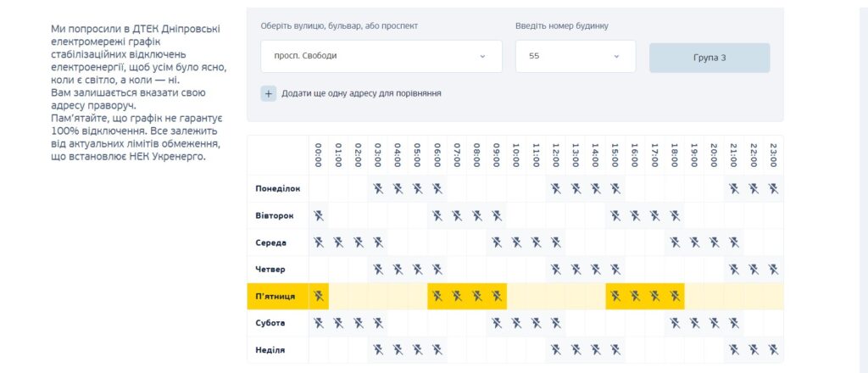Click Додати ще одну адресу для порівняння link

(361, 93)
